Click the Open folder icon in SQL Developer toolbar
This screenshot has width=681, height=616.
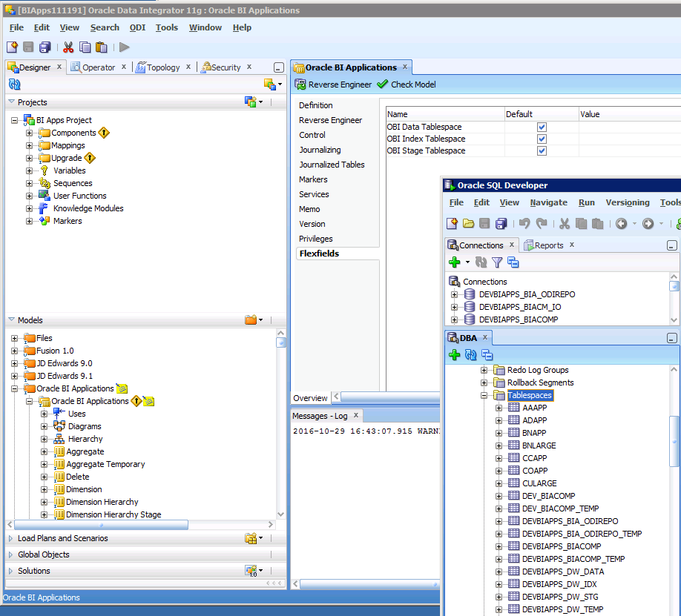tap(468, 224)
